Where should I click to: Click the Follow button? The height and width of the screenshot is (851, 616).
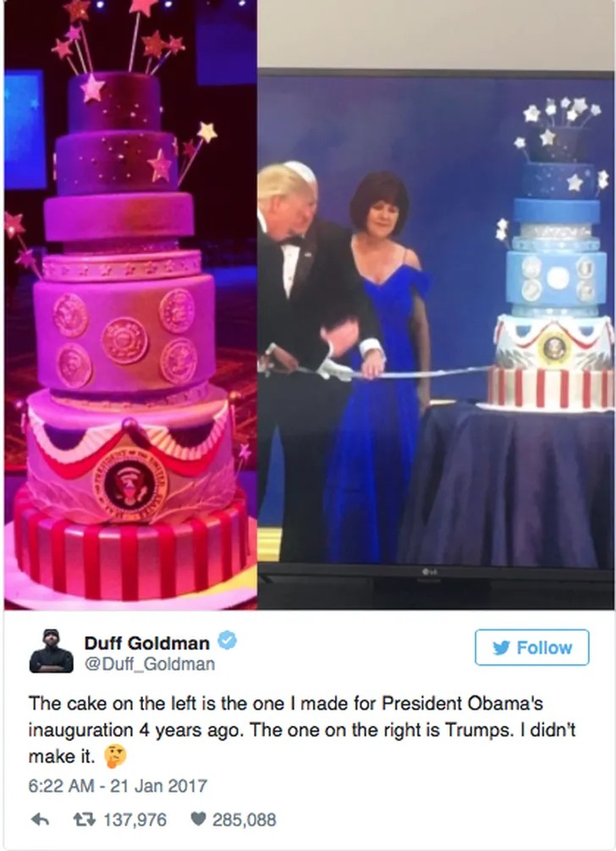[531, 647]
